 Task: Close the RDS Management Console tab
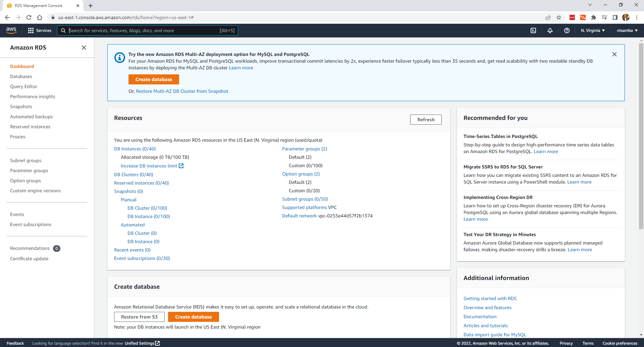78,6
